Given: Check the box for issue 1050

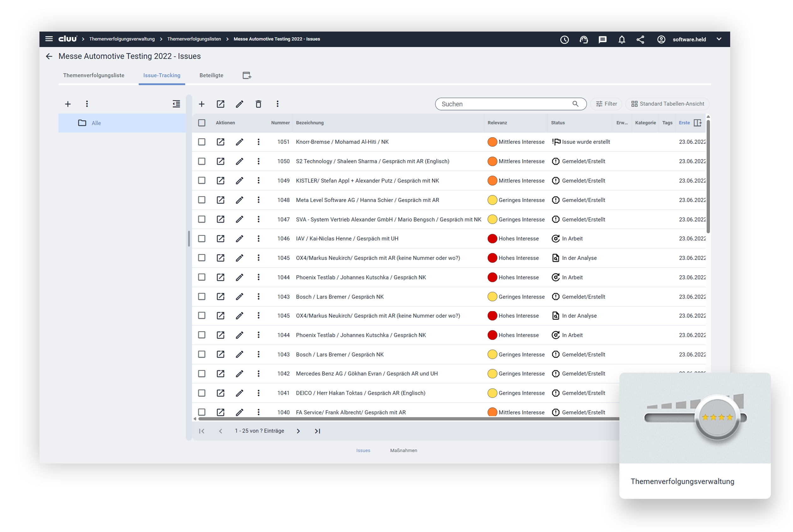Looking at the screenshot, I should (202, 161).
